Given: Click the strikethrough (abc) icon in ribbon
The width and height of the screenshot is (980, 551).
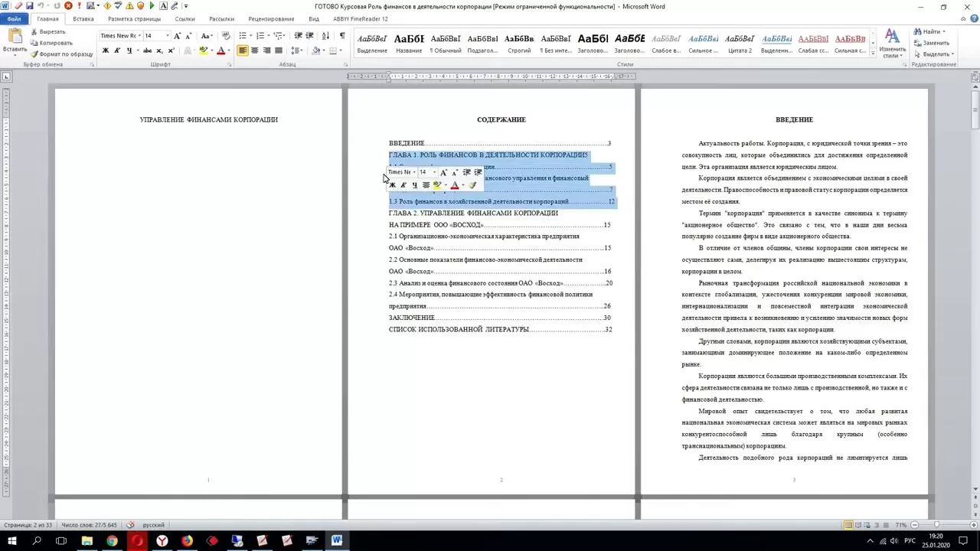Looking at the screenshot, I should pyautogui.click(x=147, y=51).
